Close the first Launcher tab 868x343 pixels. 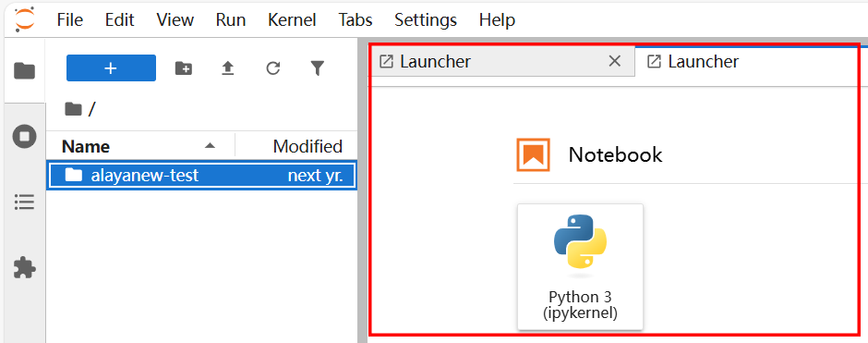pyautogui.click(x=614, y=62)
